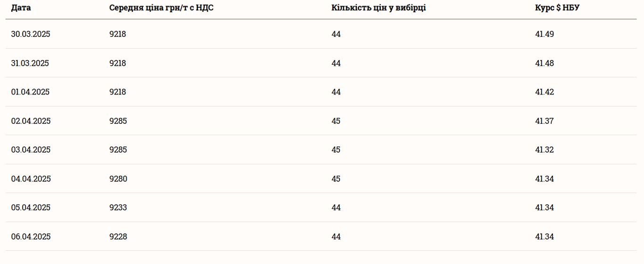Click the exchange rate value 41.48
The width and height of the screenshot is (644, 264).
(x=545, y=63)
